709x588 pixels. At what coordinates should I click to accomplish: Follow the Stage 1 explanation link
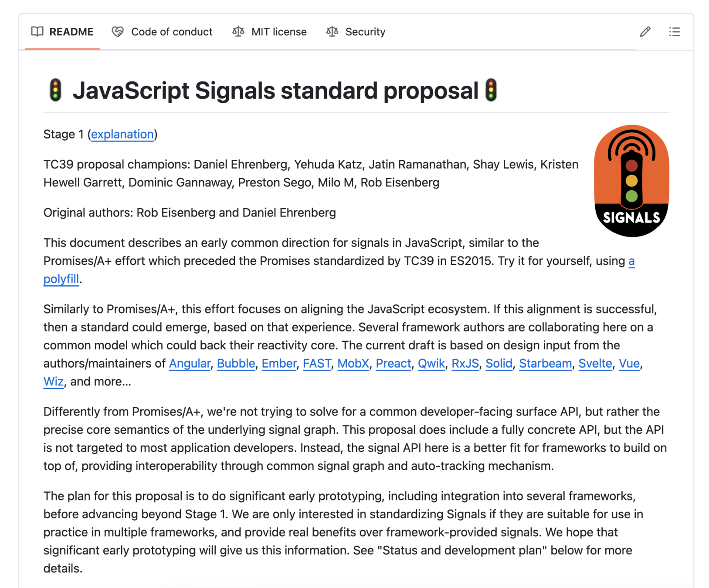point(122,134)
